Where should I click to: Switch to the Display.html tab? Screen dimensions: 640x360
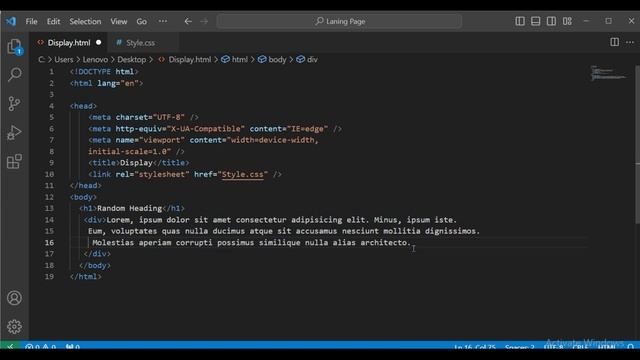[69, 42]
